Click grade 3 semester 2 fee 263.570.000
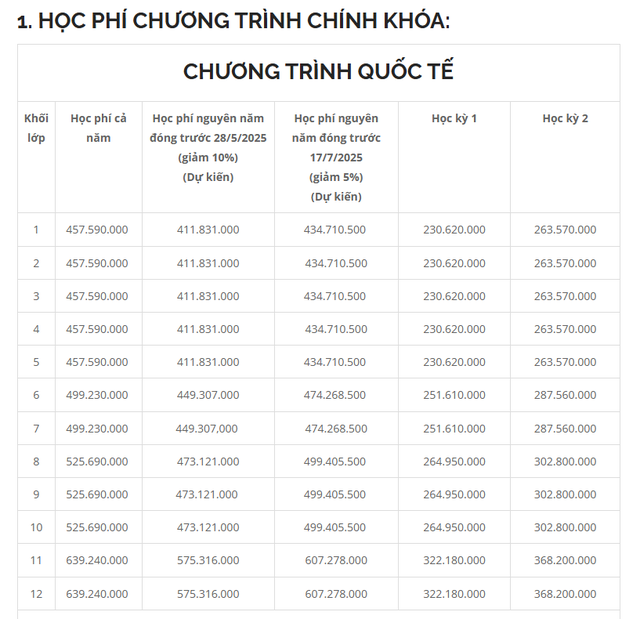 pos(565,296)
